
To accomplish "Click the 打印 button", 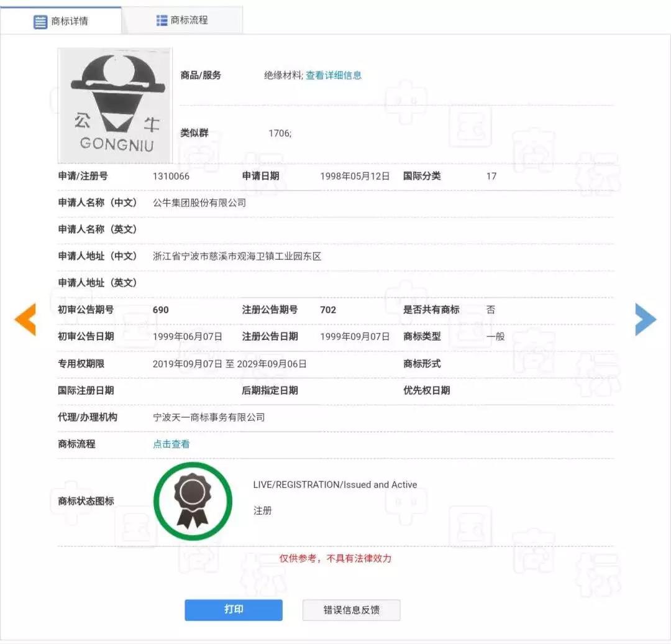I will [234, 610].
